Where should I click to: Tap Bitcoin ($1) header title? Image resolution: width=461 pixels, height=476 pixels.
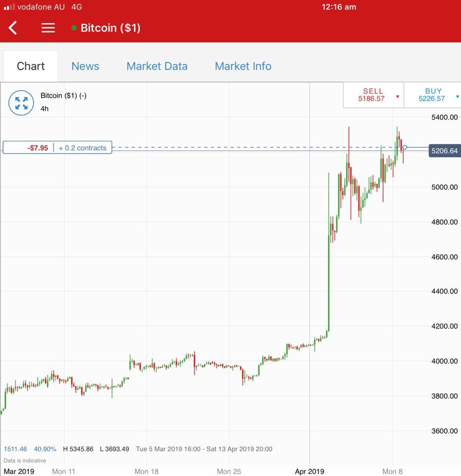[110, 28]
